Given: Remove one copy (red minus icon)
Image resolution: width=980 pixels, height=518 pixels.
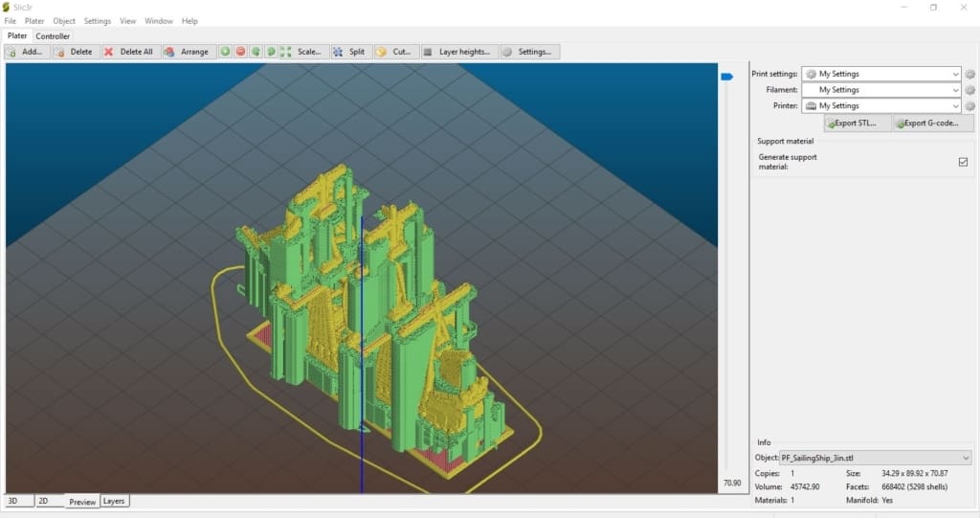Looking at the screenshot, I should (240, 52).
